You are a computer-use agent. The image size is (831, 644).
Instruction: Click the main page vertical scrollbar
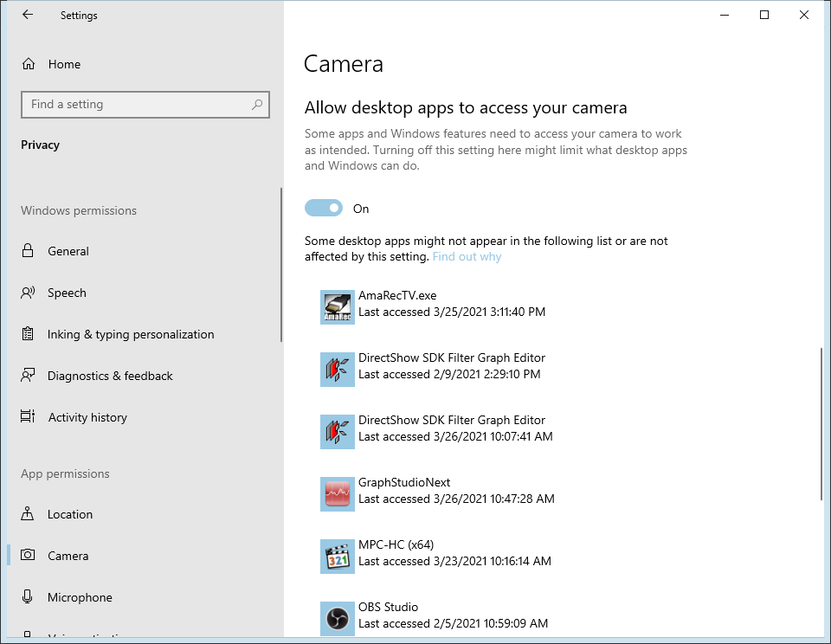pyautogui.click(x=821, y=424)
